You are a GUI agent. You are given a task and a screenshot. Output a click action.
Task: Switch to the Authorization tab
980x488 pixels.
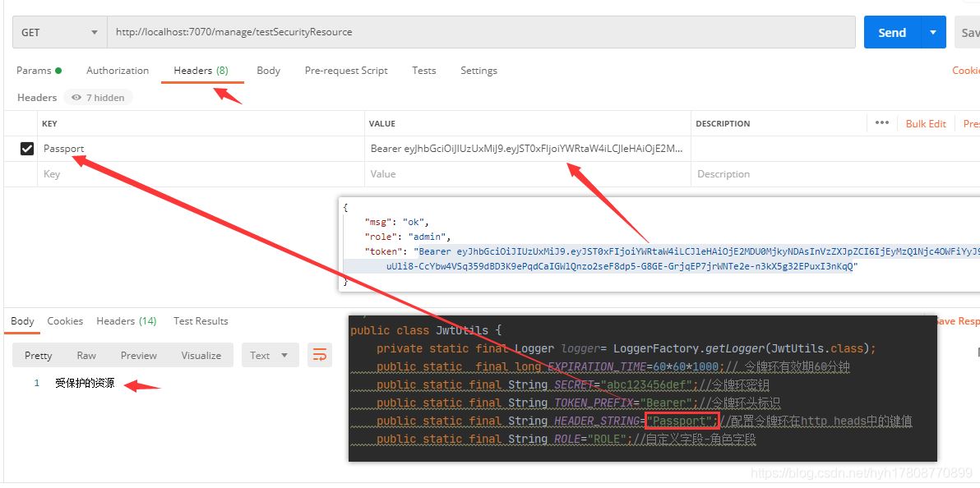point(117,71)
